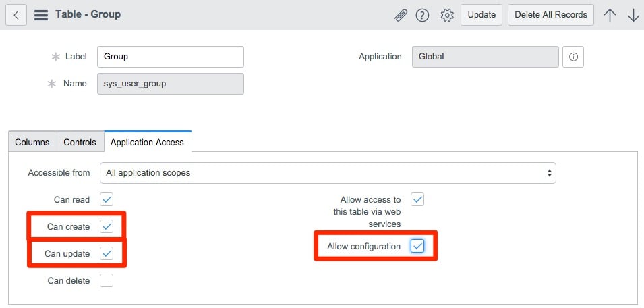Click the back arrow button
644x308 pixels.
click(16, 14)
